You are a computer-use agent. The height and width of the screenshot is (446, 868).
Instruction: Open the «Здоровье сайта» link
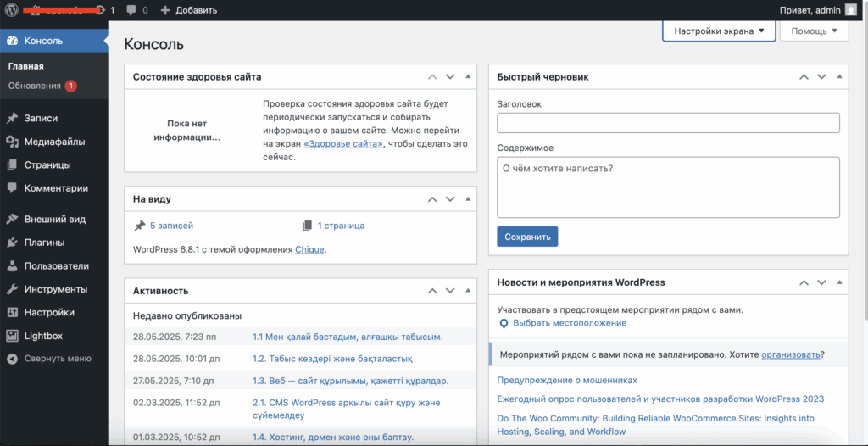click(343, 144)
